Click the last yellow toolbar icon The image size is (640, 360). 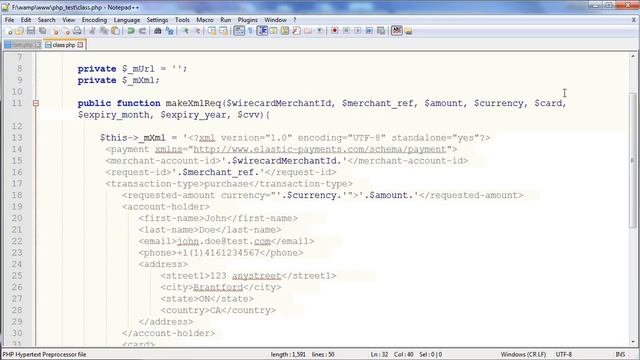click(408, 31)
